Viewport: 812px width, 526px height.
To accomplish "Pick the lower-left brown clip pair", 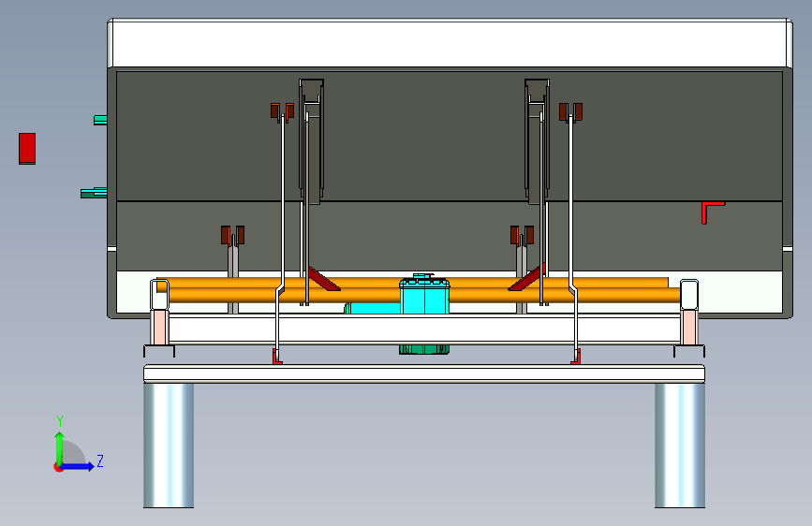I will click(x=232, y=235).
